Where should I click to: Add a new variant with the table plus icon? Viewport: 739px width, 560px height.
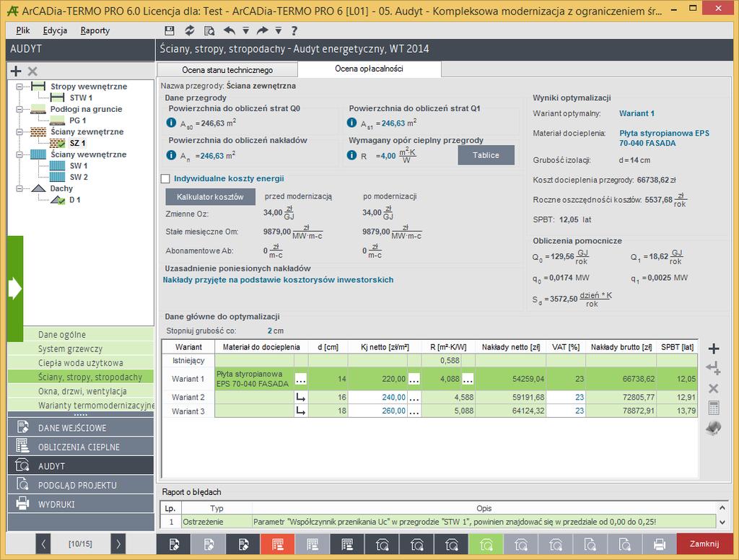point(714,349)
